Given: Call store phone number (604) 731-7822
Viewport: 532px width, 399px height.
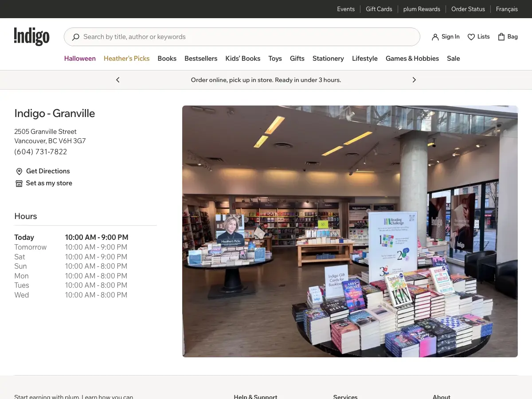Looking at the screenshot, I should [x=41, y=152].
